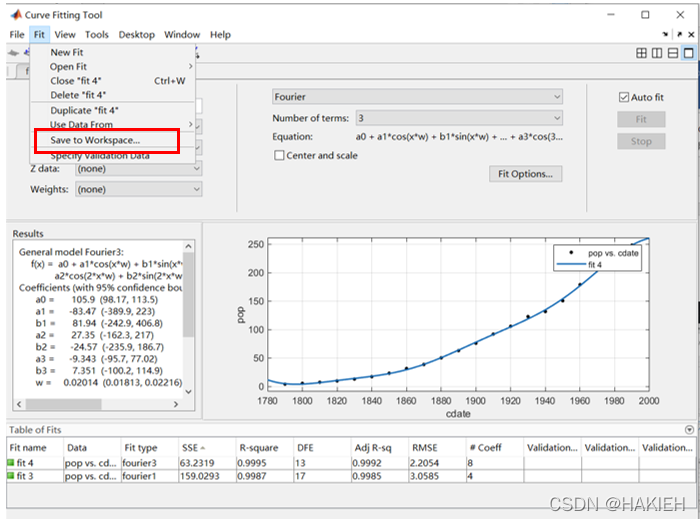Open the View menu
This screenshot has width=700, height=521.
pos(65,34)
